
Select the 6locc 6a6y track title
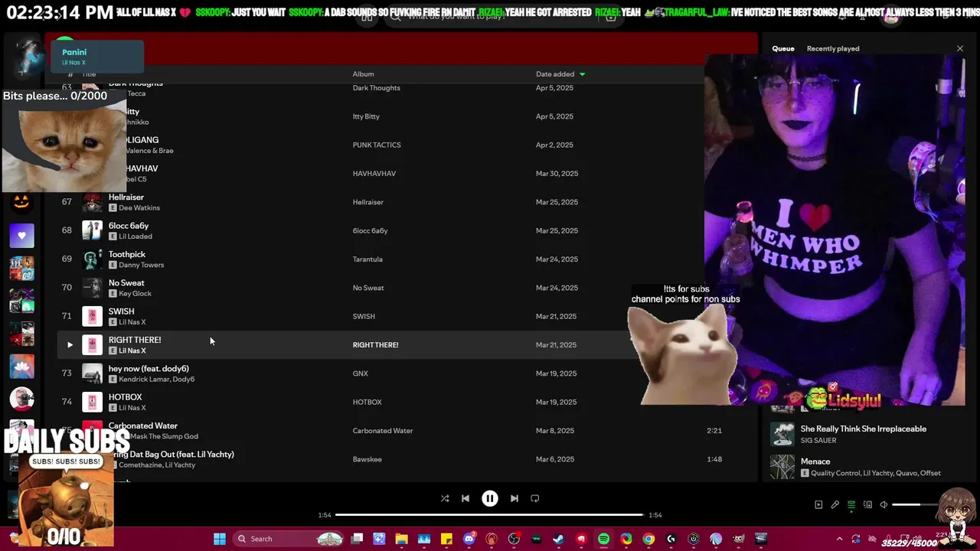129,226
